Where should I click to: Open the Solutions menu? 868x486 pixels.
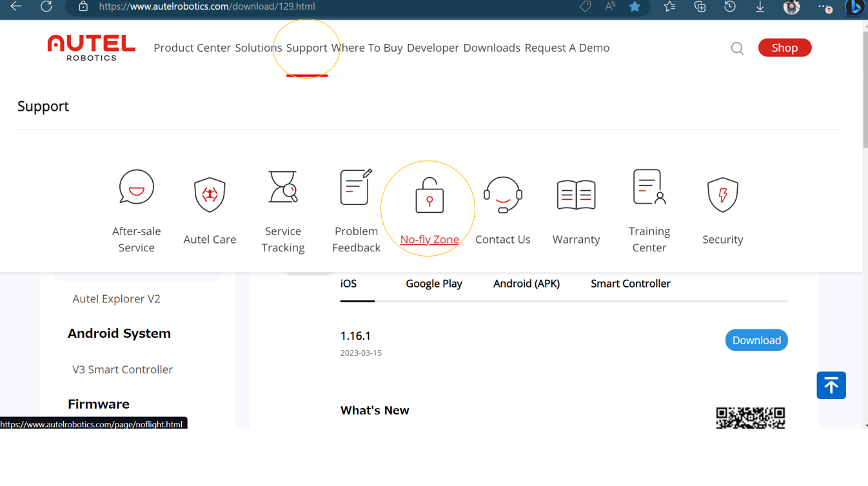pos(259,48)
